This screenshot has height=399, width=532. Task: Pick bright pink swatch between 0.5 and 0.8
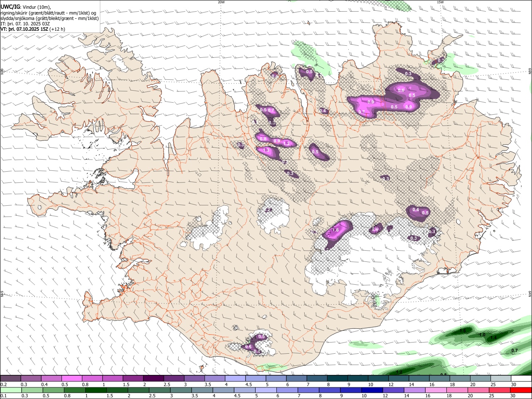point(71,379)
